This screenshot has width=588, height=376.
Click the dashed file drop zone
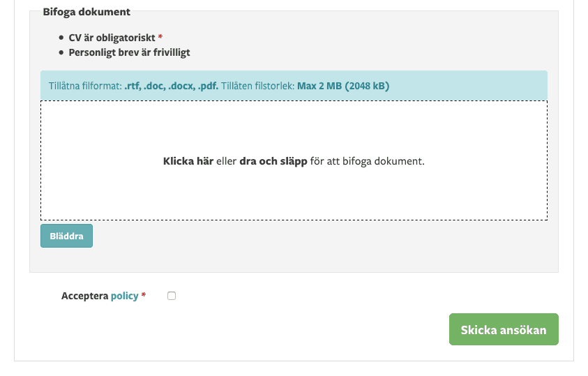[294, 160]
